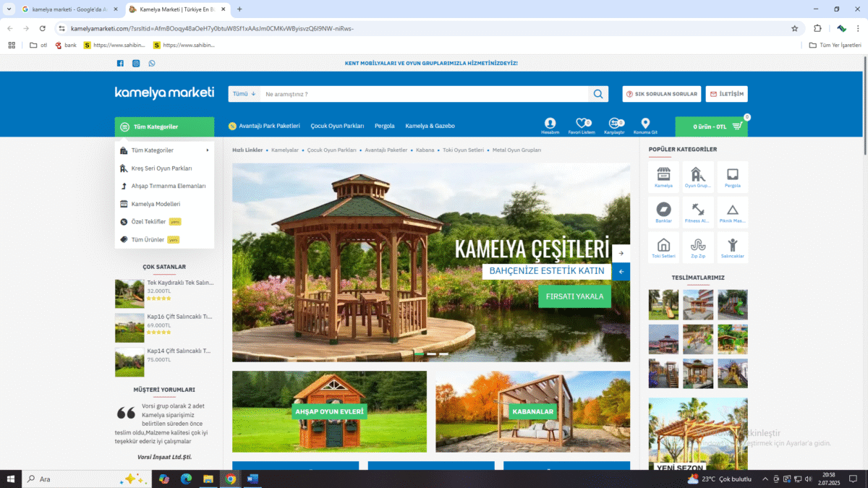Click the search input field
Viewport: 868px width, 488px height.
click(x=423, y=94)
